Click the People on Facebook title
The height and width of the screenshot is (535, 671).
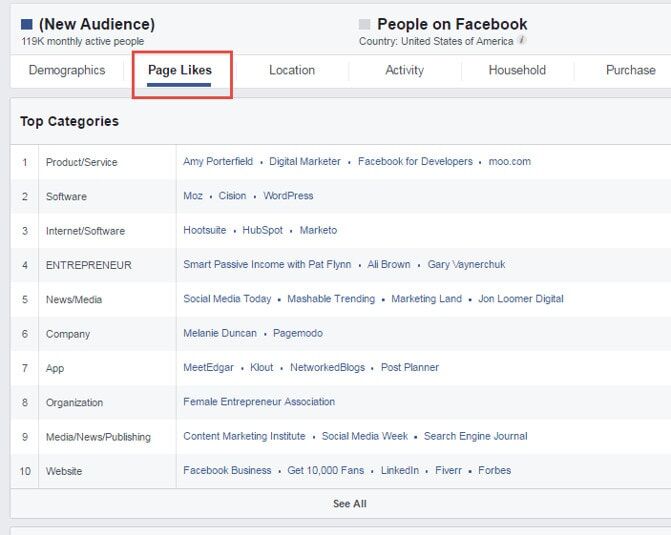click(x=452, y=24)
